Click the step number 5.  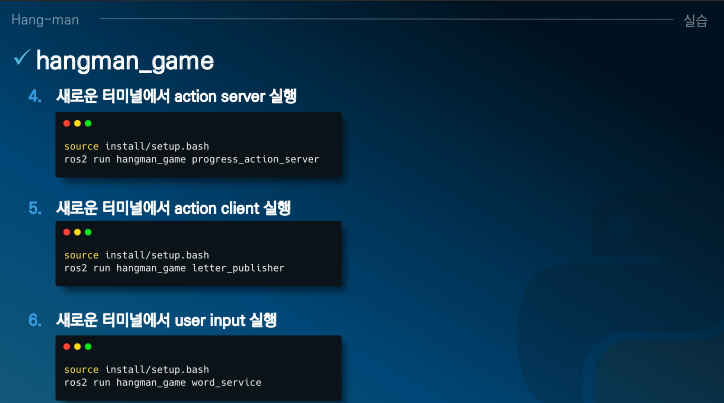[35, 208]
